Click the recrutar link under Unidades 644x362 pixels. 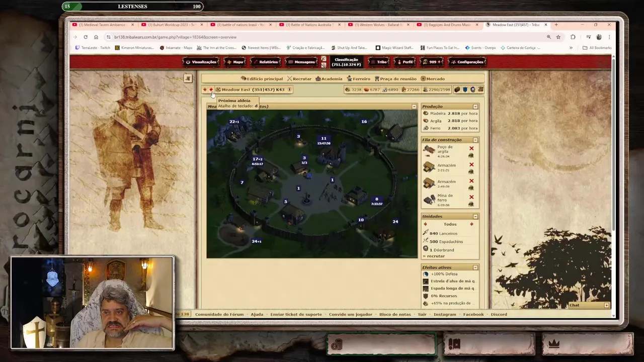[436, 256]
